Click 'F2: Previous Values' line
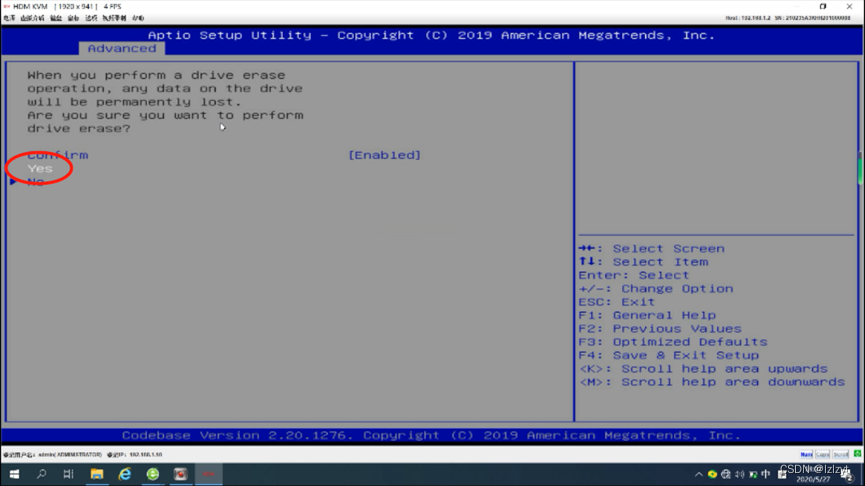Image resolution: width=865 pixels, height=486 pixels. click(x=660, y=329)
